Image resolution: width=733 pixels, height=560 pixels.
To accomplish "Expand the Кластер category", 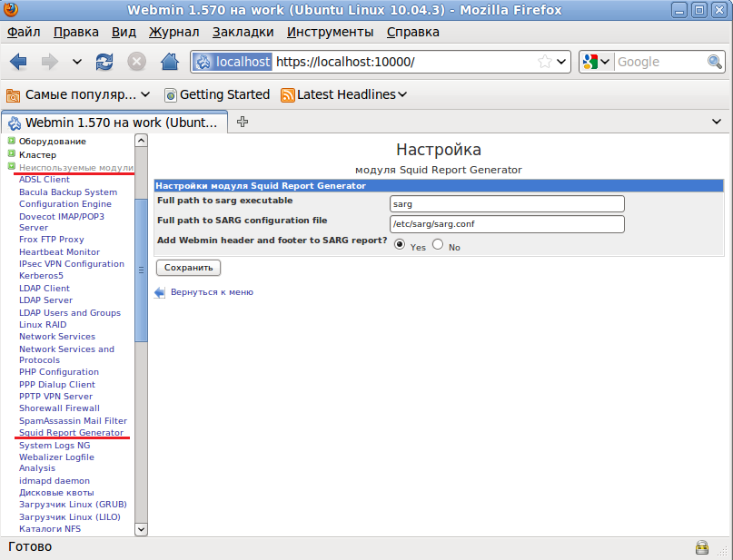I will point(37,154).
